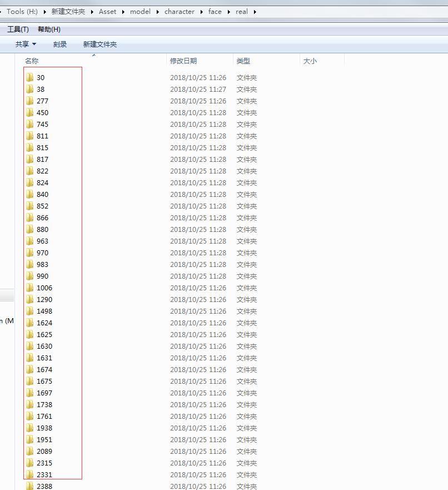
Task: Click the 新建文件夹 toolbar button
Action: 99,44
